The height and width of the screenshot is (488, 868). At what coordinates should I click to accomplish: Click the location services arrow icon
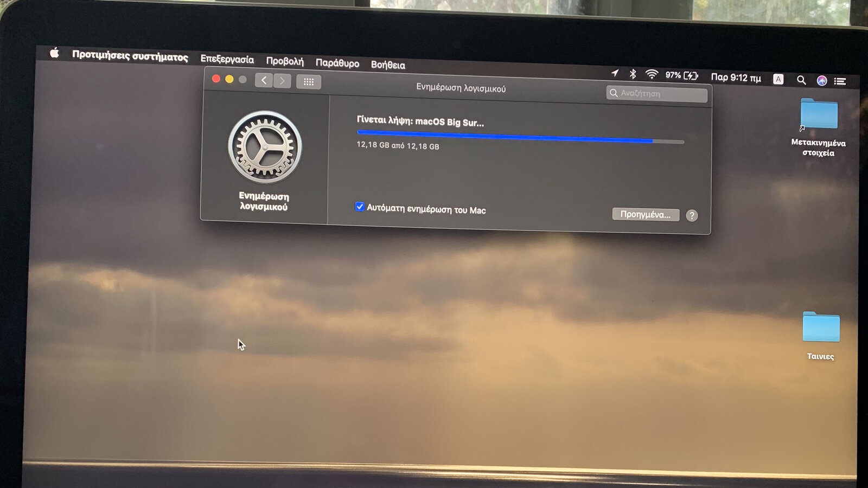tap(615, 73)
